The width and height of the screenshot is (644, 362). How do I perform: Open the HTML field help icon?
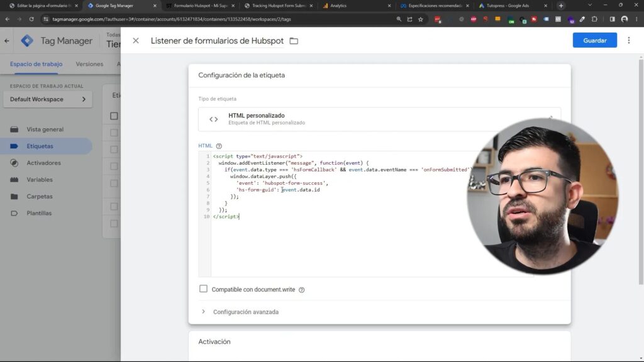tap(219, 146)
